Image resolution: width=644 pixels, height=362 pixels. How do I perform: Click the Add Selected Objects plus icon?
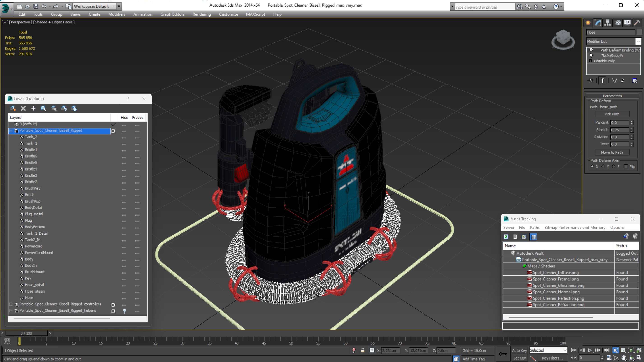33,108
